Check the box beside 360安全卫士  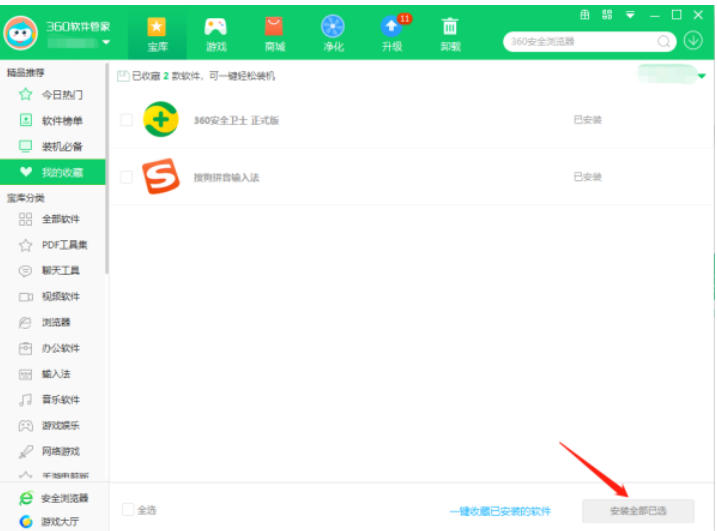point(126,120)
